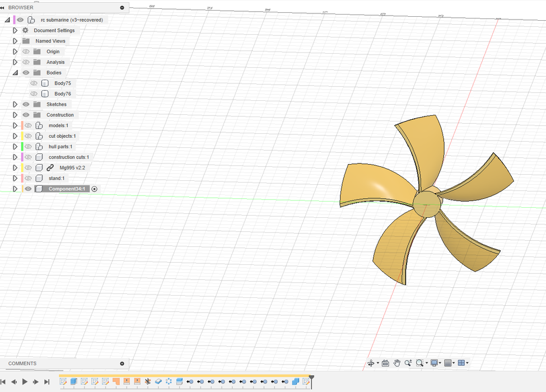Toggle the activate radio button on Component34:1
The height and width of the screenshot is (392, 546).
click(95, 189)
